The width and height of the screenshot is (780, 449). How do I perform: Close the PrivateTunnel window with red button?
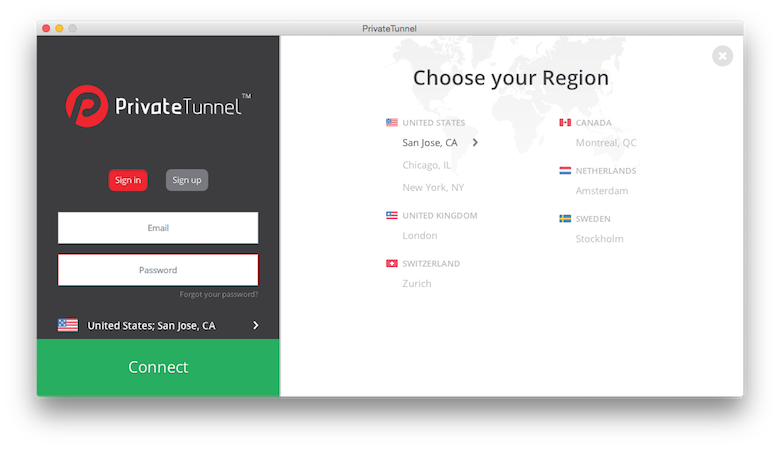click(46, 28)
